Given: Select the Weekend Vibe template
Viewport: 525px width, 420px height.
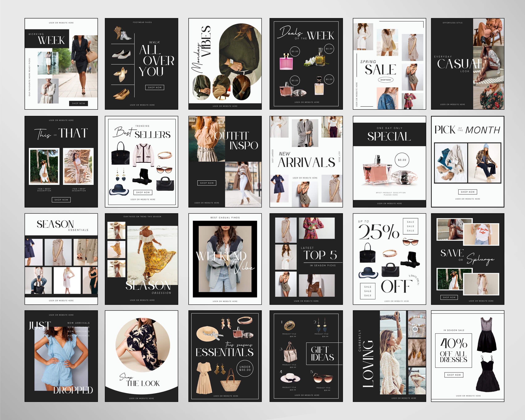Looking at the screenshot, I should pos(225,259).
